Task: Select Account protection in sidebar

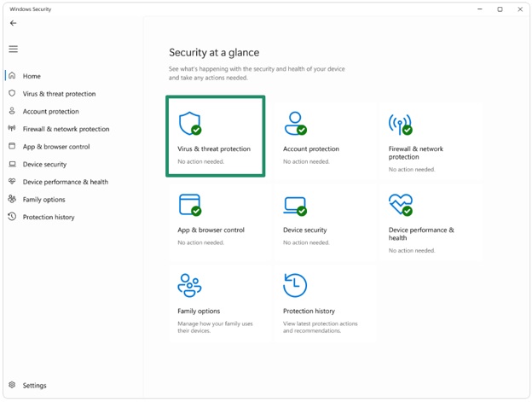Action: (50, 111)
